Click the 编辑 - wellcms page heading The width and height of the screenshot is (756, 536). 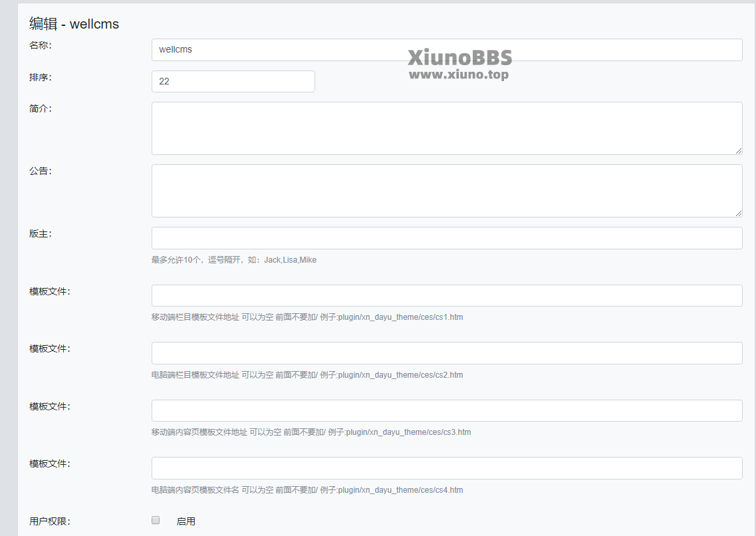[74, 24]
